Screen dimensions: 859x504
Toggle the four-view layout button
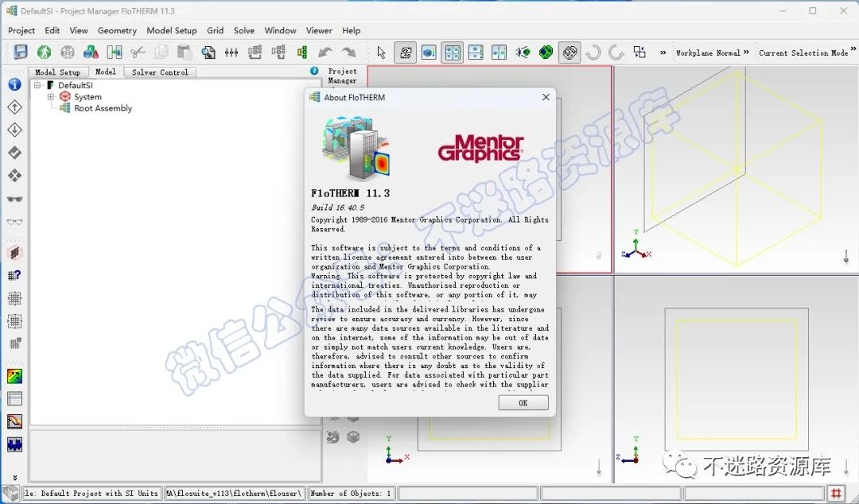pos(453,52)
